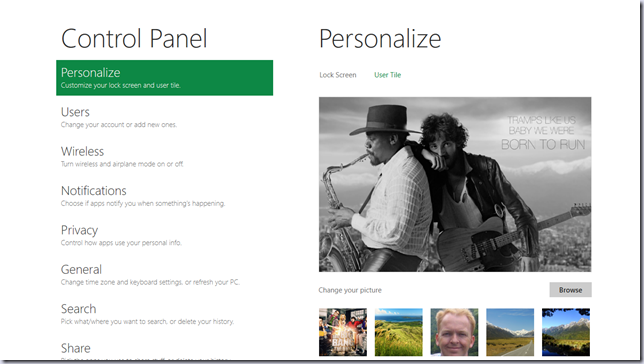Click the large 'Personalize' page heading

pos(380,39)
